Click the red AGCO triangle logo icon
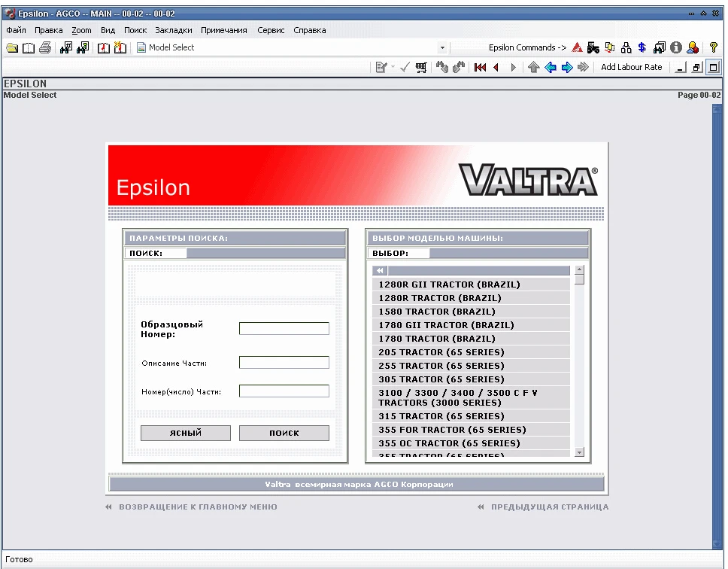 577,47
